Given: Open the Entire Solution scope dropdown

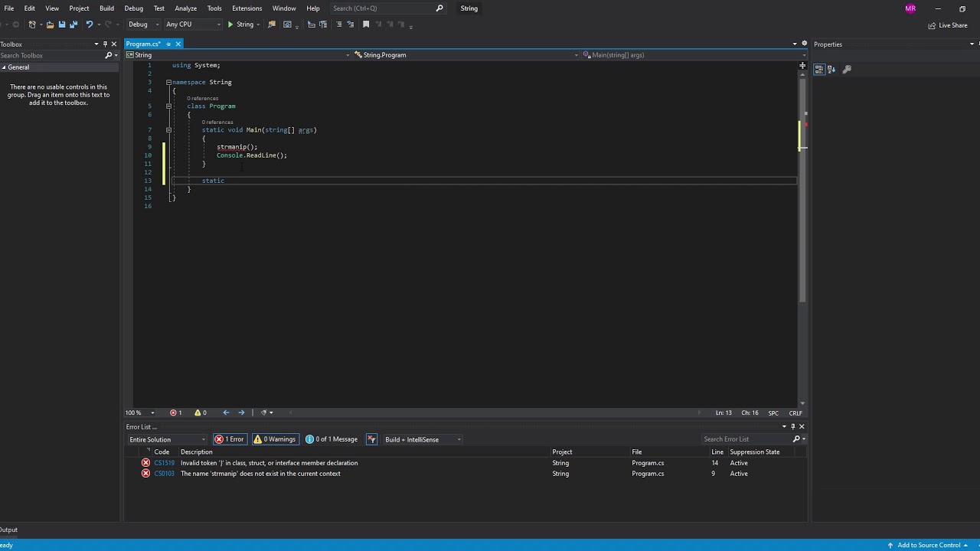Looking at the screenshot, I should coord(167,439).
